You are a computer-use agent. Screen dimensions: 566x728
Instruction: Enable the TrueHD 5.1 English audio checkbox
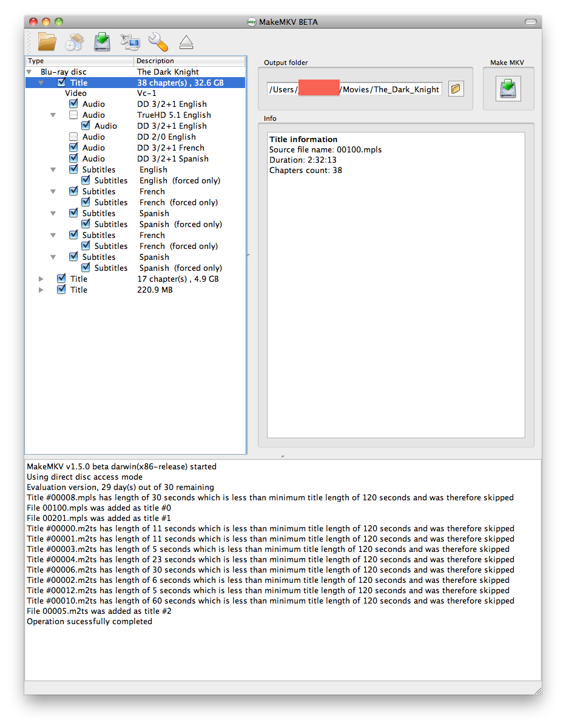73,115
